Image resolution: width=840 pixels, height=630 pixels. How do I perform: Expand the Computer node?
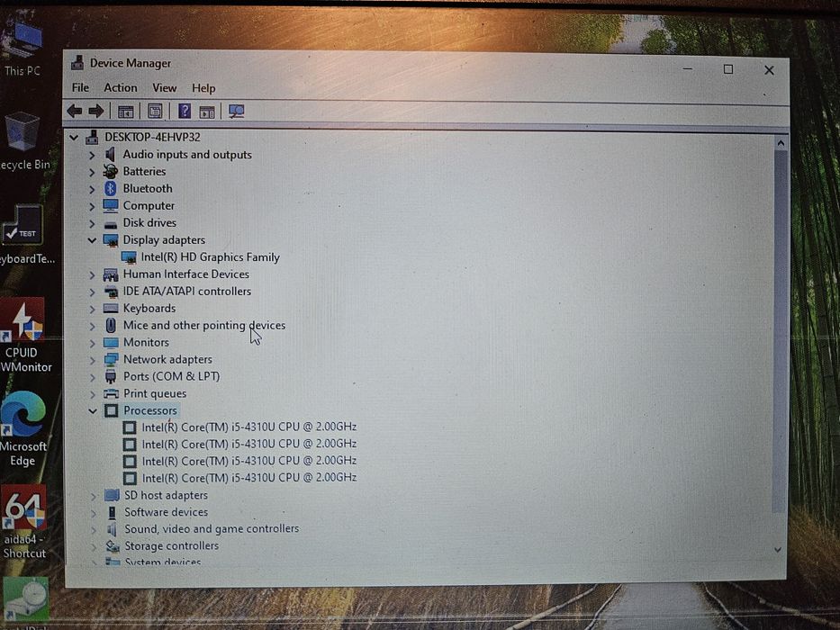[x=92, y=206]
